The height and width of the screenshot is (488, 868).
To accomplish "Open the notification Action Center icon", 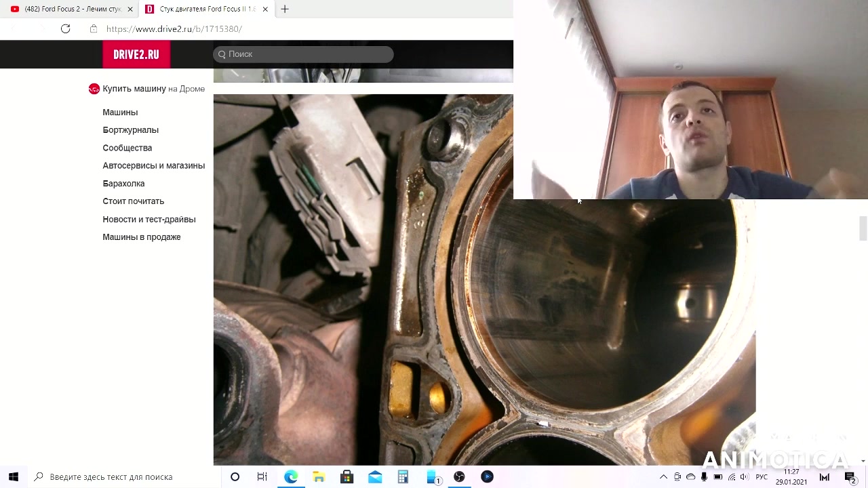I will tap(850, 477).
